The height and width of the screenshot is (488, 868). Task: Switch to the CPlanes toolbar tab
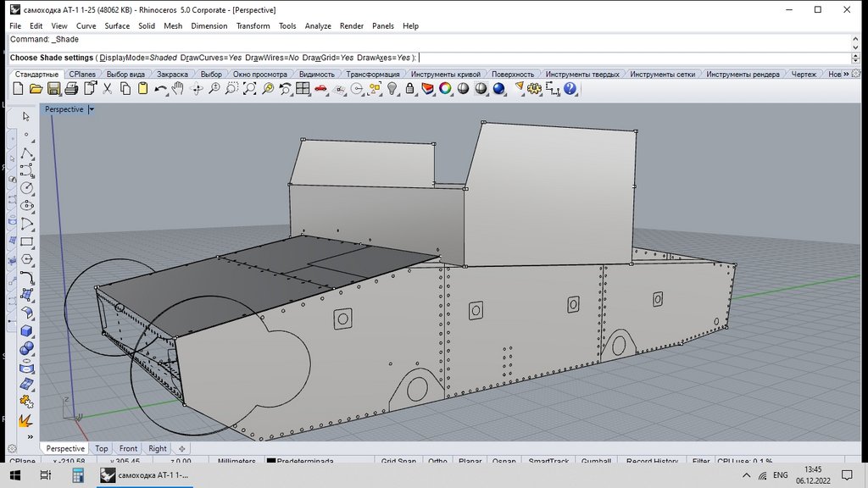point(82,75)
